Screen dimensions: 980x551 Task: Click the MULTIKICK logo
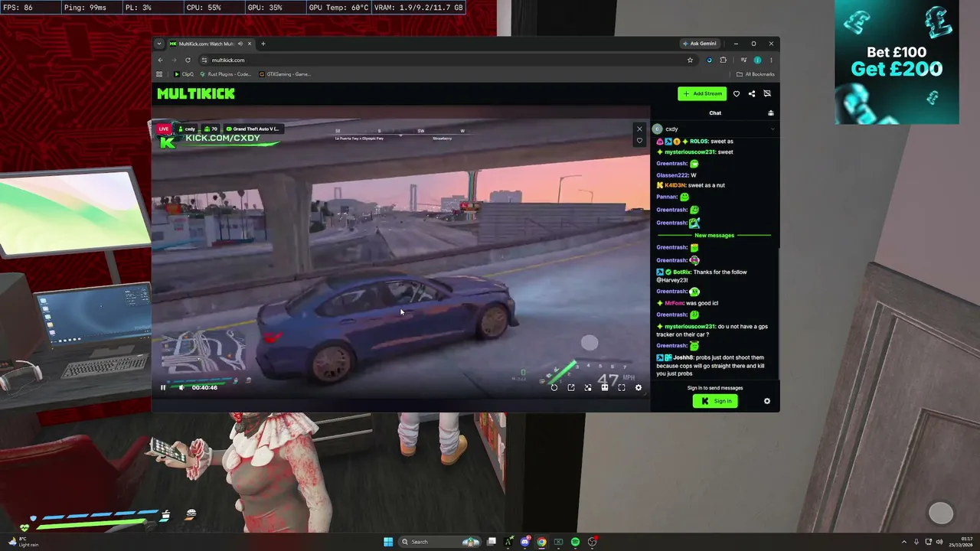click(x=196, y=93)
